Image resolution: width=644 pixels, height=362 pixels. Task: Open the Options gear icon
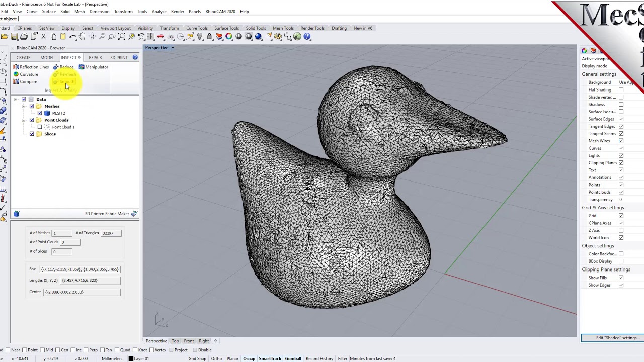pyautogui.click(x=278, y=36)
